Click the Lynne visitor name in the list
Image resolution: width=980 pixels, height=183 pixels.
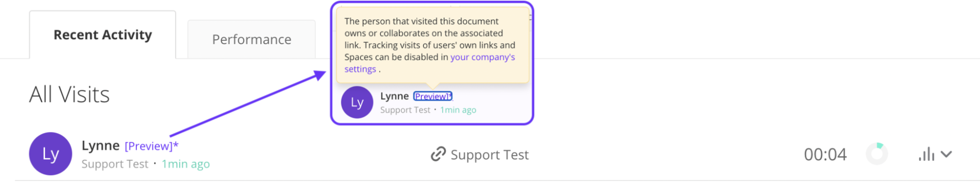click(x=101, y=145)
